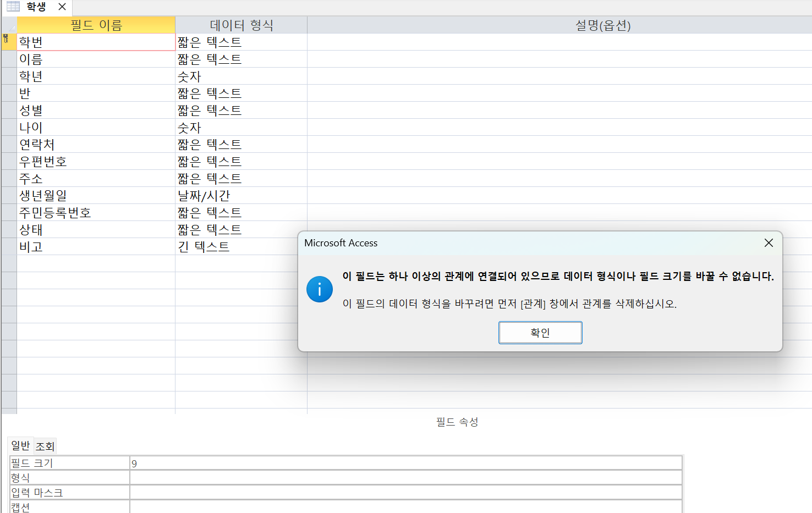The image size is (812, 513).
Task: Click the table icon on 학생 tab
Action: click(x=13, y=7)
